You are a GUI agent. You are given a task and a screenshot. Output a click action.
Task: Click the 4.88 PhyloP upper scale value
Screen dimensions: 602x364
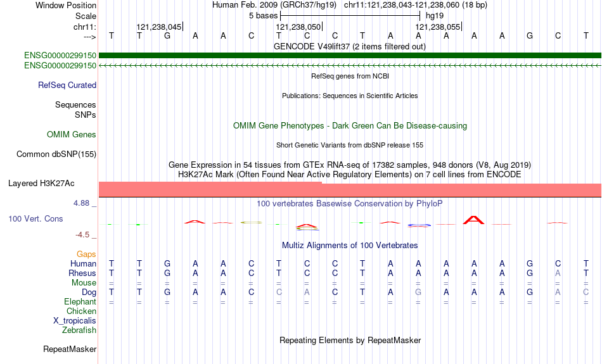pos(81,203)
